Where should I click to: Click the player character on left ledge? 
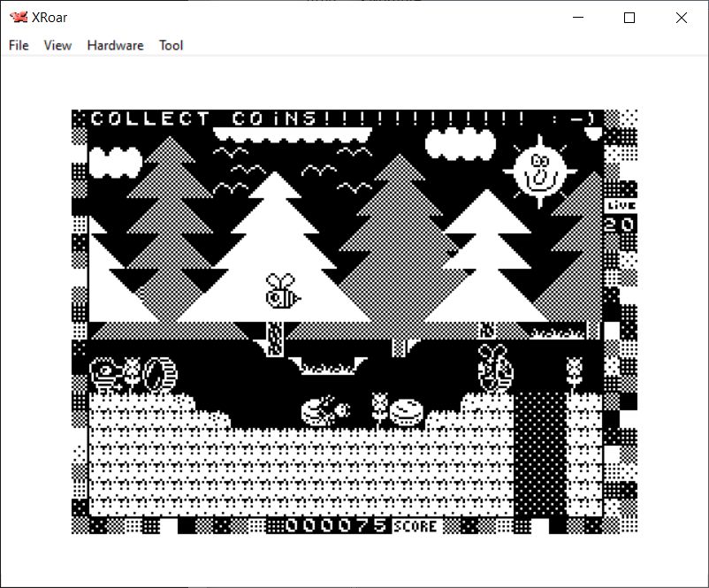point(105,376)
